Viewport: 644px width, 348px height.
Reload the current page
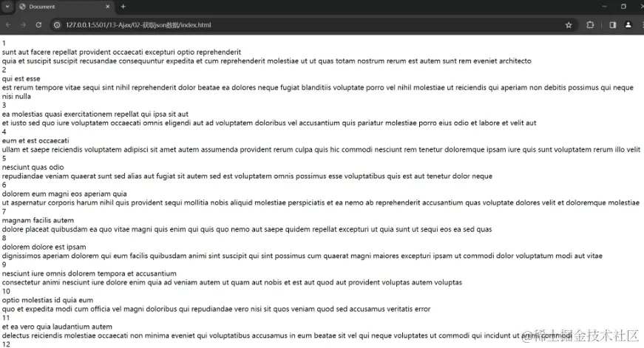tap(38, 25)
